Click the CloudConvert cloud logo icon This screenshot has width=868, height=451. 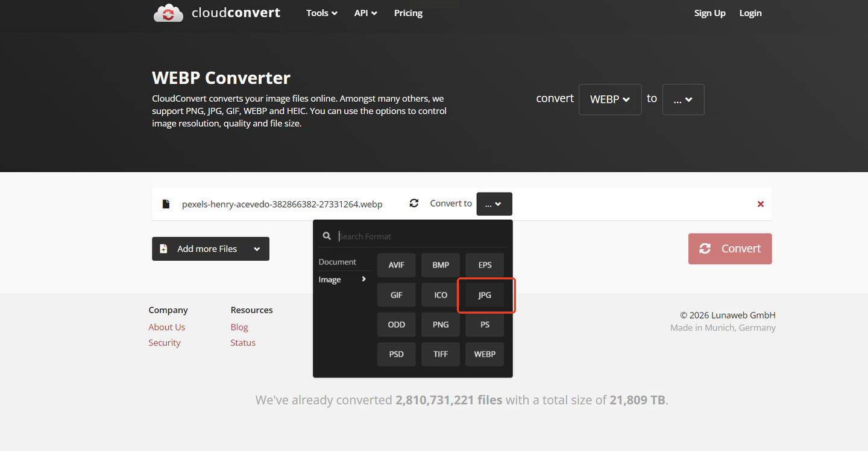168,13
